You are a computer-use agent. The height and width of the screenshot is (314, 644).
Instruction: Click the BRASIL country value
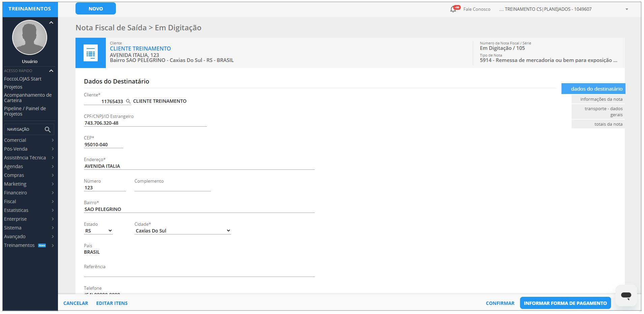coord(92,252)
